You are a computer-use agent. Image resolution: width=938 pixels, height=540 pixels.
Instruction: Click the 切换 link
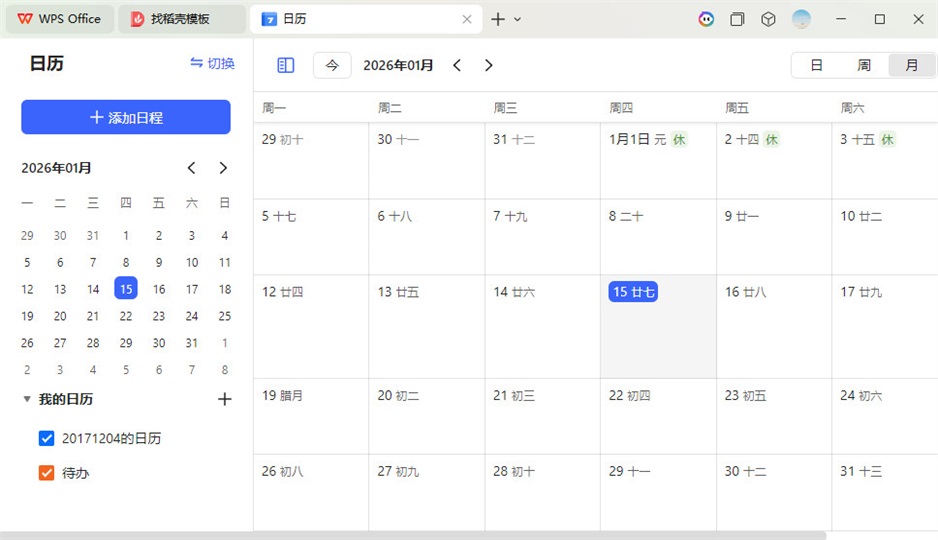212,63
